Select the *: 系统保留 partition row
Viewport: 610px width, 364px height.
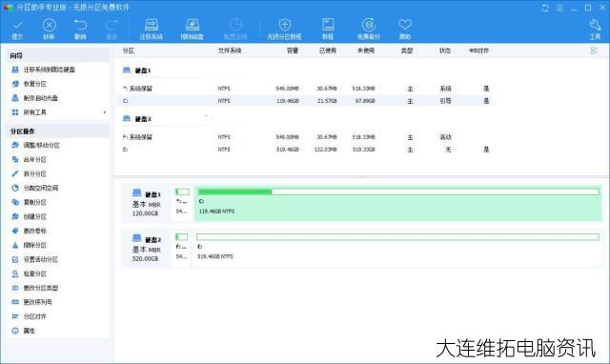click(x=306, y=89)
